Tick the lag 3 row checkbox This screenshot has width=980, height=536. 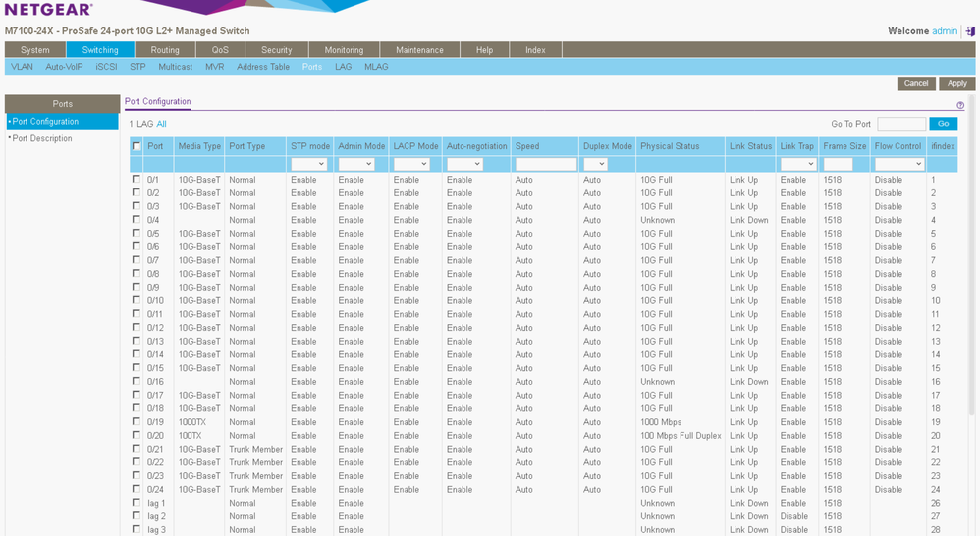[x=136, y=528]
